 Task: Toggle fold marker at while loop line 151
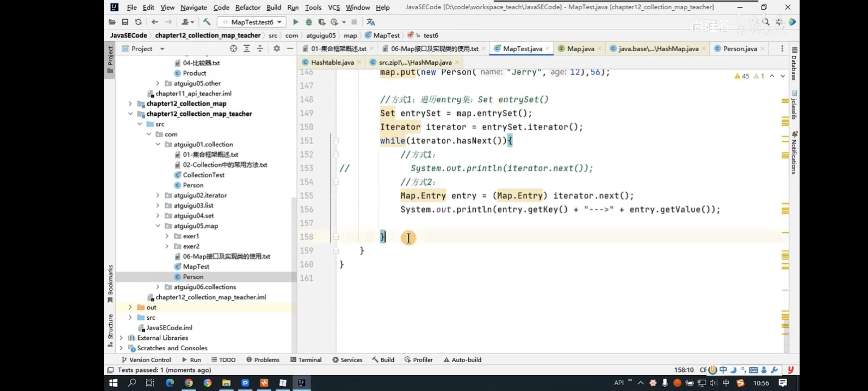336,140
